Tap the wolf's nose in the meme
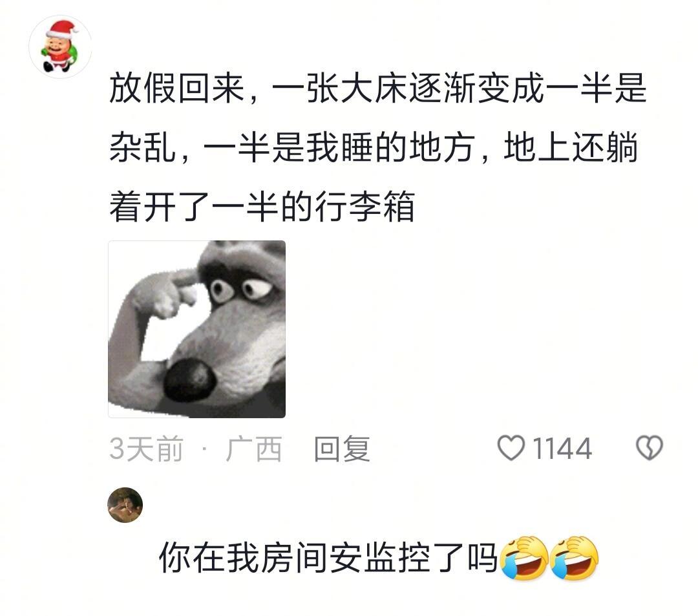This screenshot has height=616, width=698. tap(189, 381)
